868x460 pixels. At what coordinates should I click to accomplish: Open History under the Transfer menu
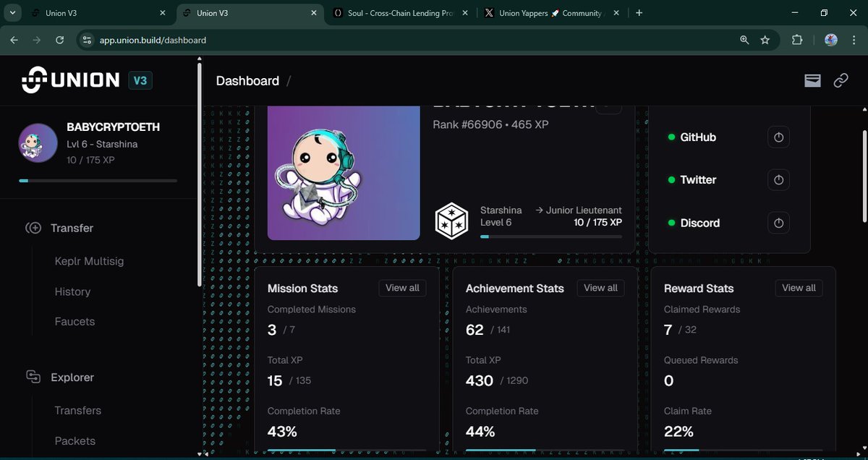(72, 291)
